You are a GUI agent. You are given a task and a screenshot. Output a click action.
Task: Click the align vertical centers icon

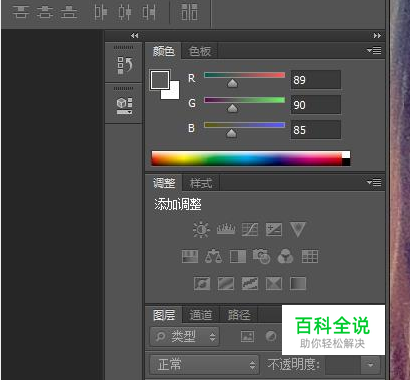[x=45, y=12]
